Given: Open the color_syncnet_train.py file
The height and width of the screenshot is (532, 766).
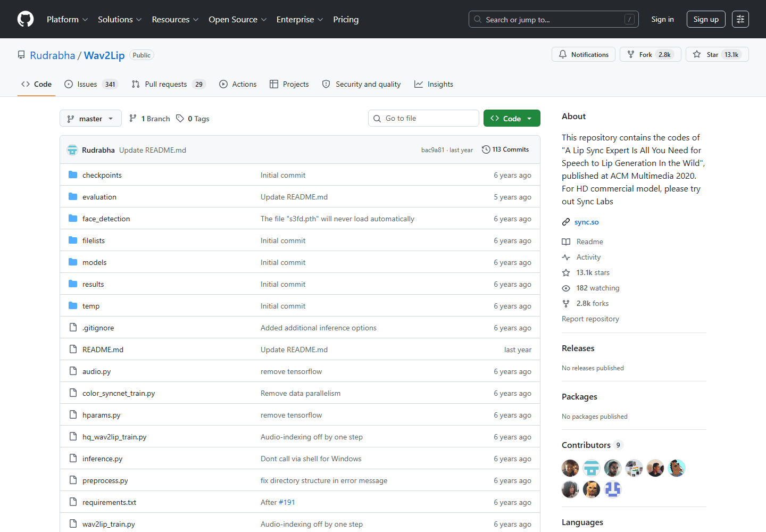Looking at the screenshot, I should 119,393.
